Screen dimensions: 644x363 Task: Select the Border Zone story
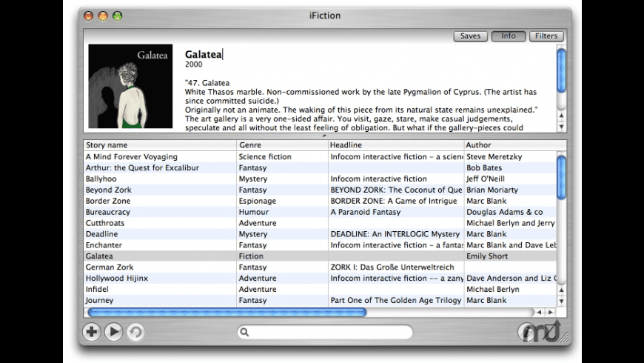point(321,201)
